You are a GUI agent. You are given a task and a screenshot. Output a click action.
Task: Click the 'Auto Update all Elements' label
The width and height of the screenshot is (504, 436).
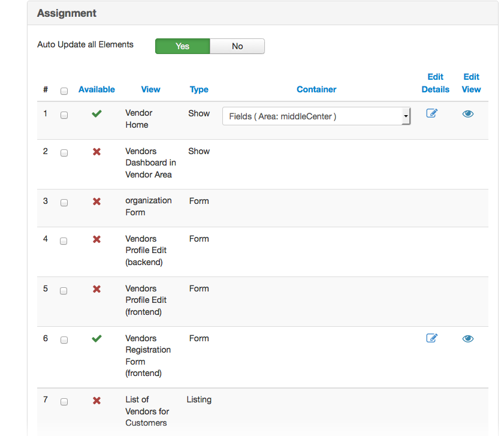[85, 44]
